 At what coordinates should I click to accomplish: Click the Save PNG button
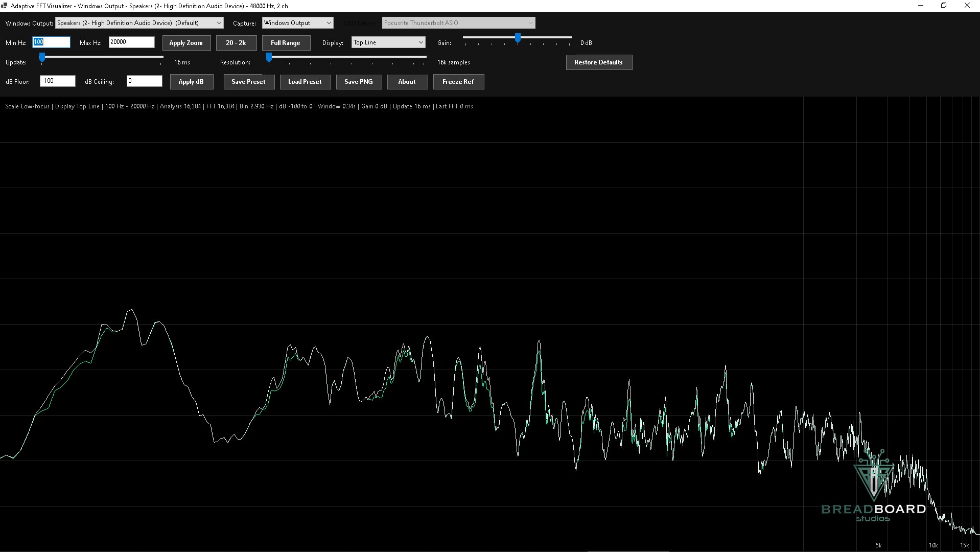click(359, 82)
